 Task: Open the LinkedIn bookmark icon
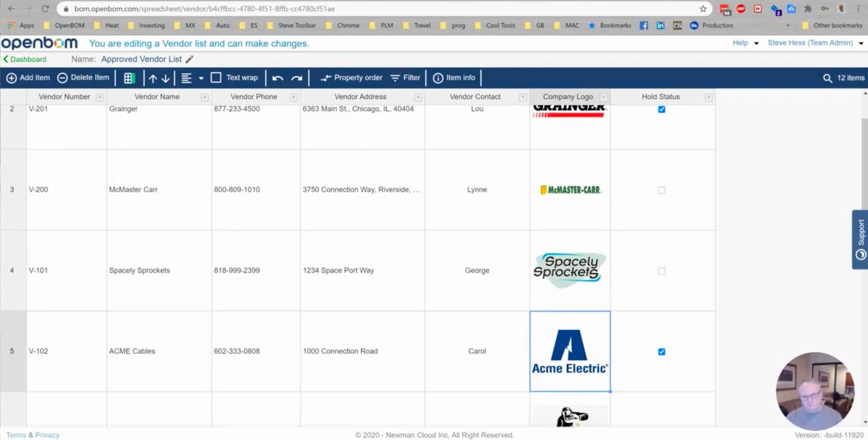coord(660,25)
